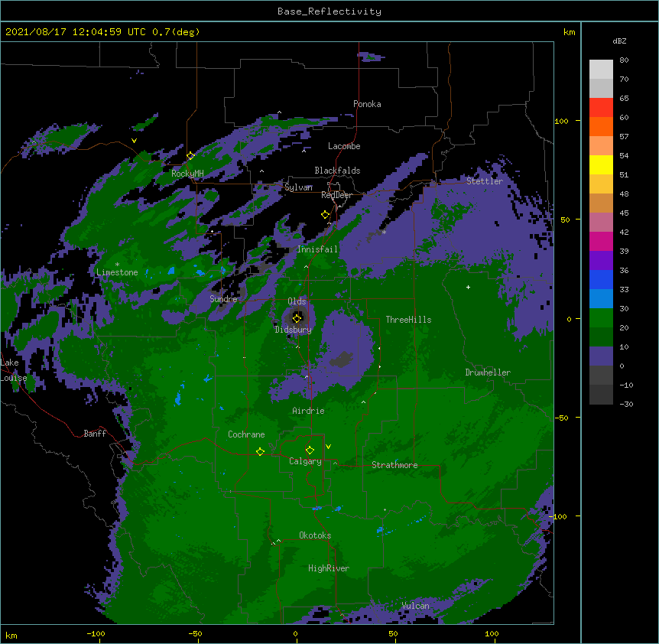This screenshot has width=659, height=644.
Task: Click the white caret marker right of Airdrie
Action: click(364, 402)
